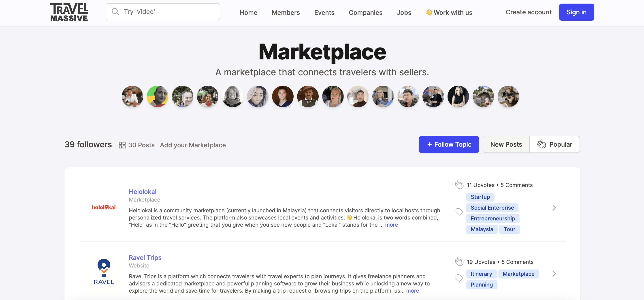Select the Social Enterprise tag
The image size is (644, 300).
tap(492, 208)
